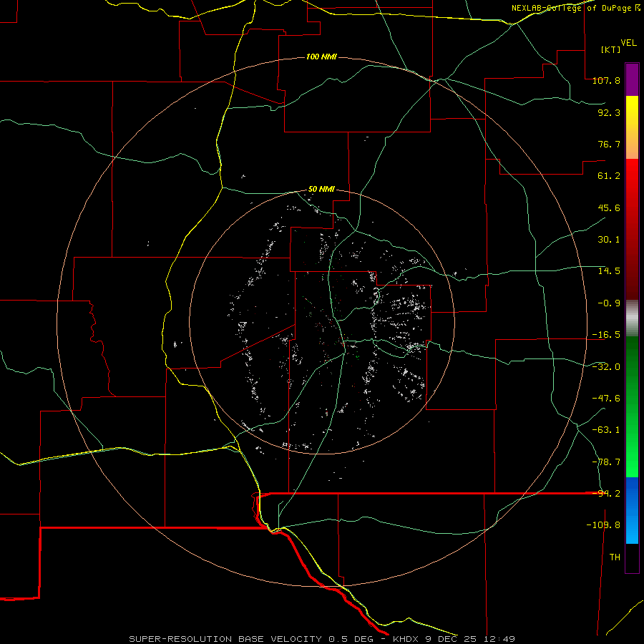Click the gray near-zero segment of the color bar

point(632,318)
